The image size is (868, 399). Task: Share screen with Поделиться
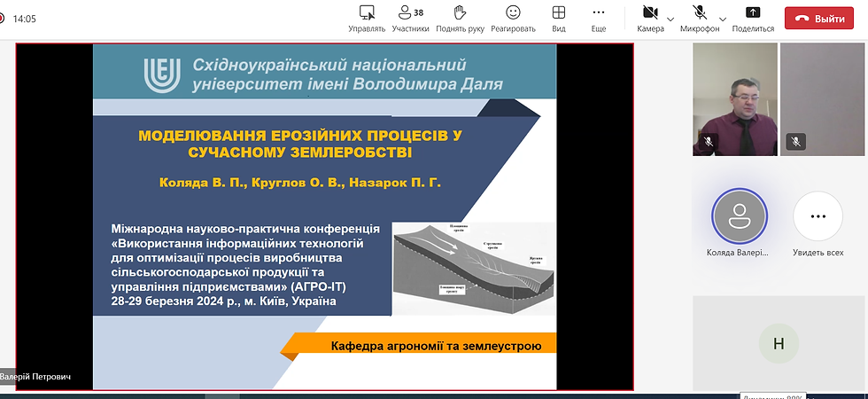[753, 19]
